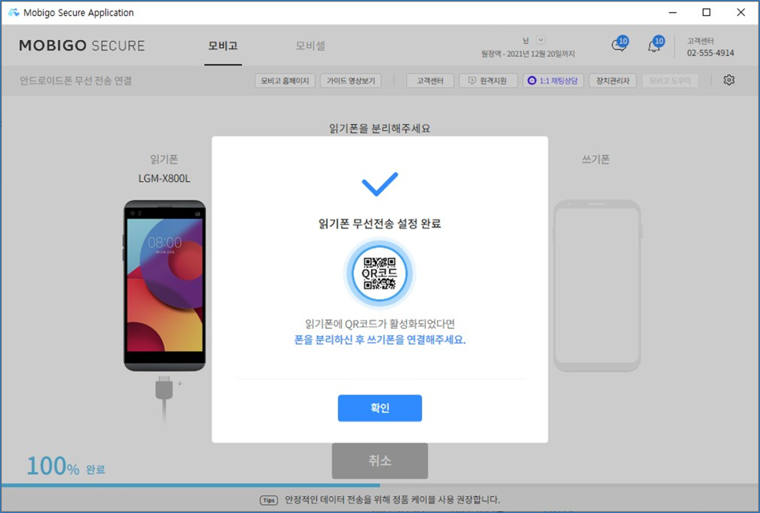Click the 'LGM-X800L' model label
This screenshot has width=760, height=513.
[164, 178]
